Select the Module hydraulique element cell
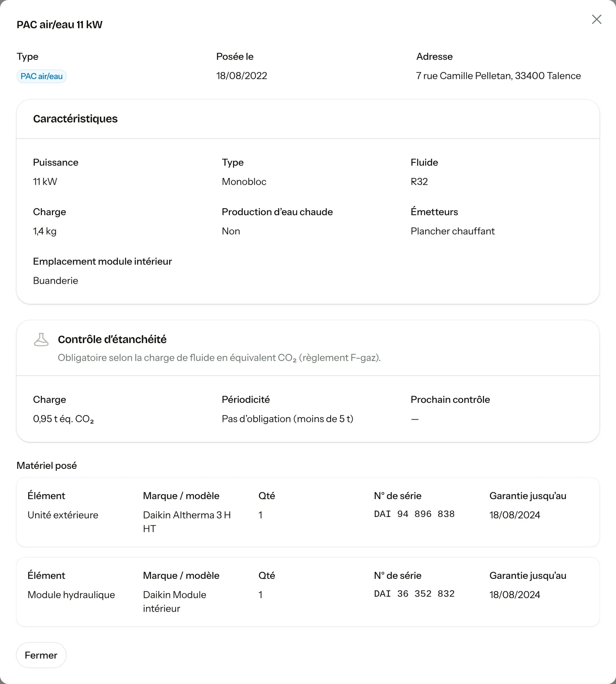The image size is (616, 684). [71, 595]
